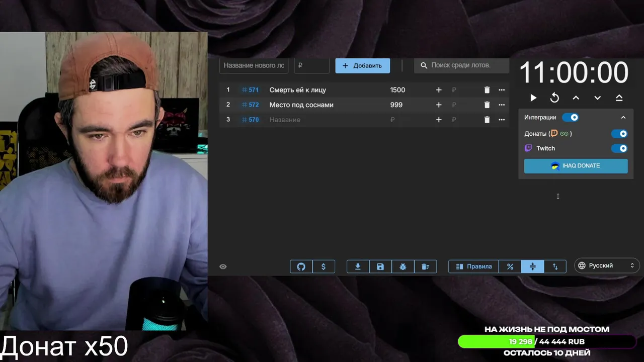Increase timer using the up chevron
The width and height of the screenshot is (644, 362).
576,98
